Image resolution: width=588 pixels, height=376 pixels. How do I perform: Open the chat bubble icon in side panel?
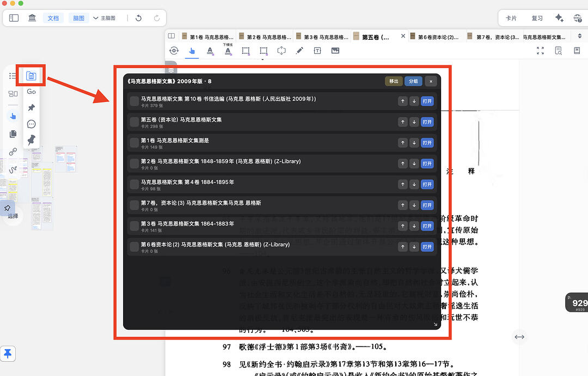(x=31, y=124)
